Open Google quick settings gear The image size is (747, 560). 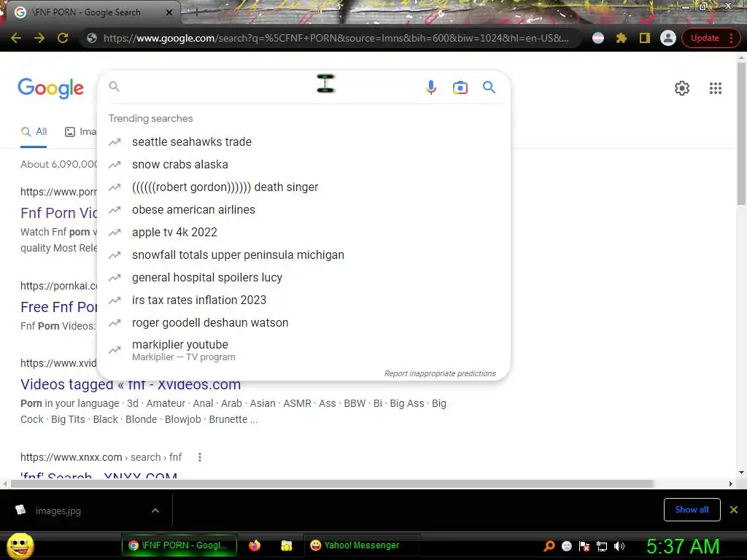tap(682, 88)
